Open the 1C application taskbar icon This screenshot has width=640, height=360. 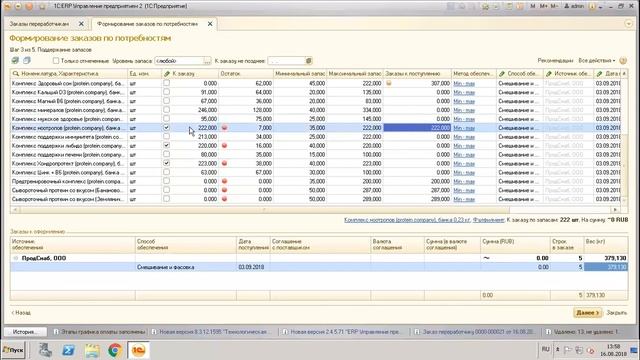pos(138,350)
